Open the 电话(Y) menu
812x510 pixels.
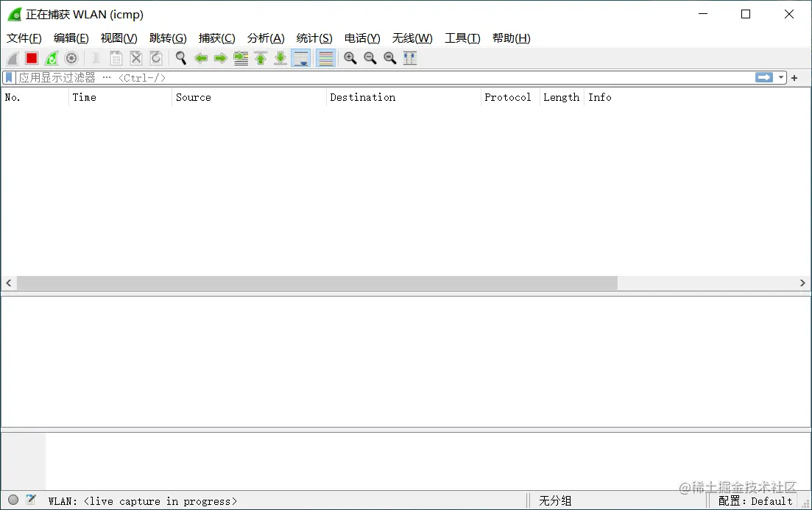[362, 38]
